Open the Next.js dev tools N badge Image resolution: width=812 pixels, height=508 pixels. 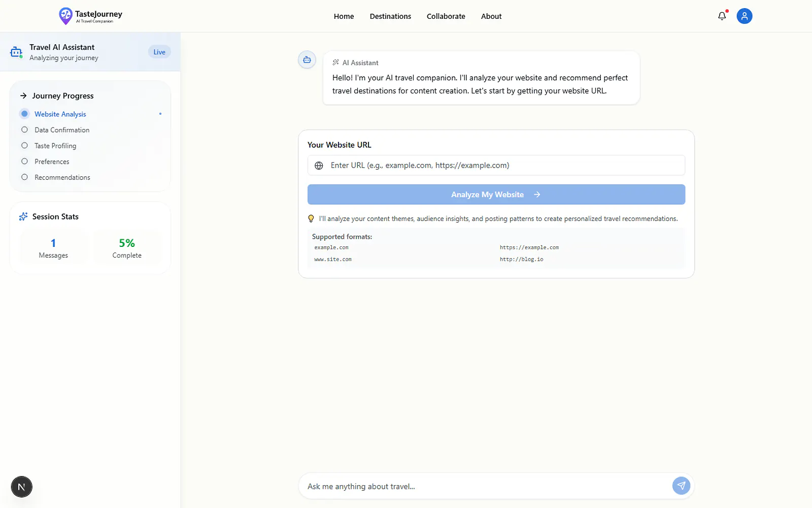(x=21, y=487)
